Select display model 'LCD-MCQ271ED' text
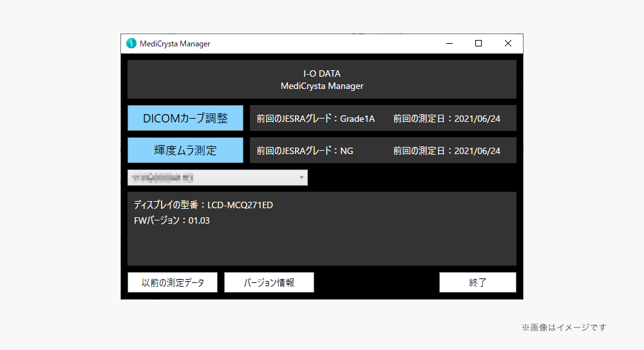 coord(240,205)
